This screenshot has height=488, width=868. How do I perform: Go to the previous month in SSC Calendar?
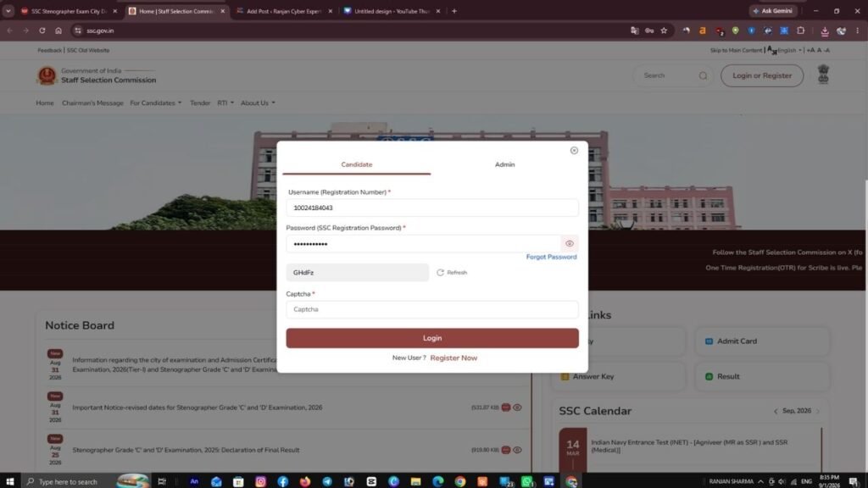(776, 411)
